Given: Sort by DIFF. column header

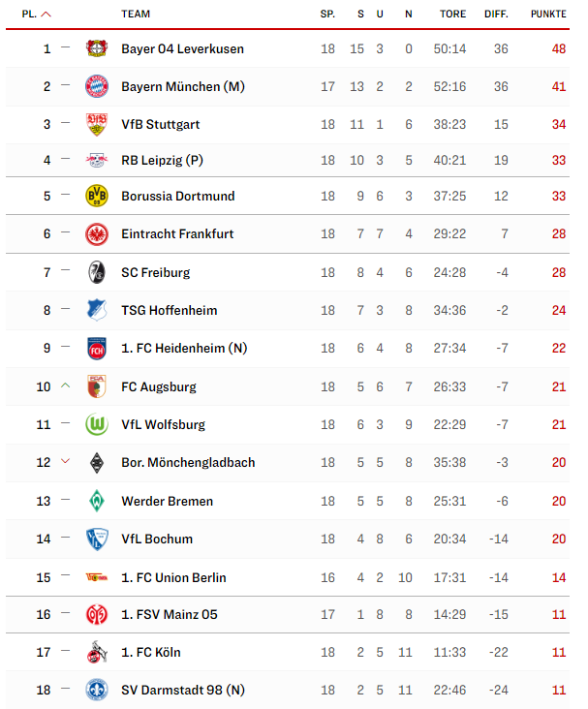Looking at the screenshot, I should pyautogui.click(x=496, y=14).
